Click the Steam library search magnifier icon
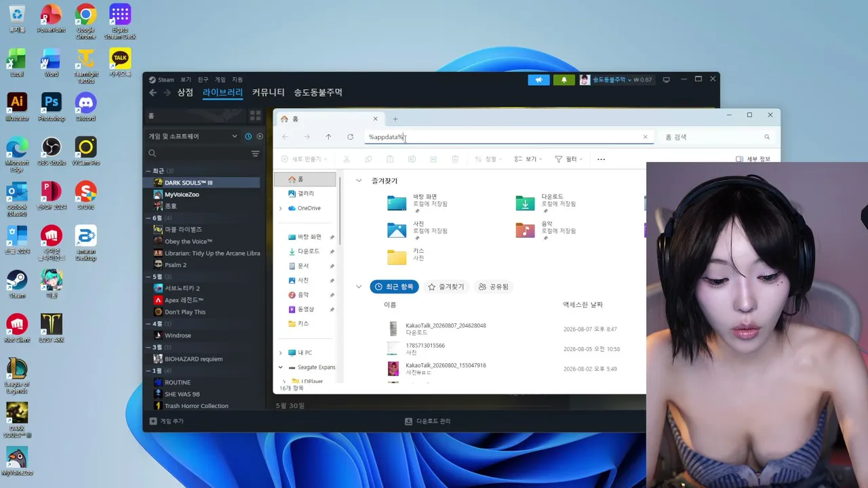 153,154
